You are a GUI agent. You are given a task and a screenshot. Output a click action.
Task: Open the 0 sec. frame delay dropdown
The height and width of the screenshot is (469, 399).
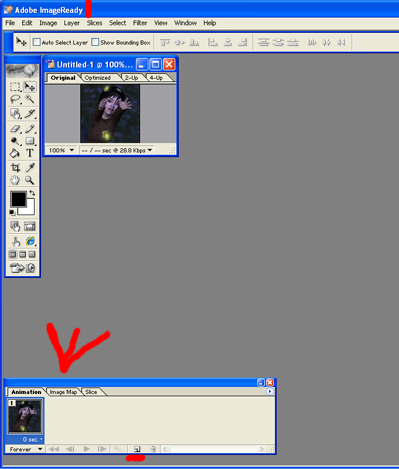(33, 439)
